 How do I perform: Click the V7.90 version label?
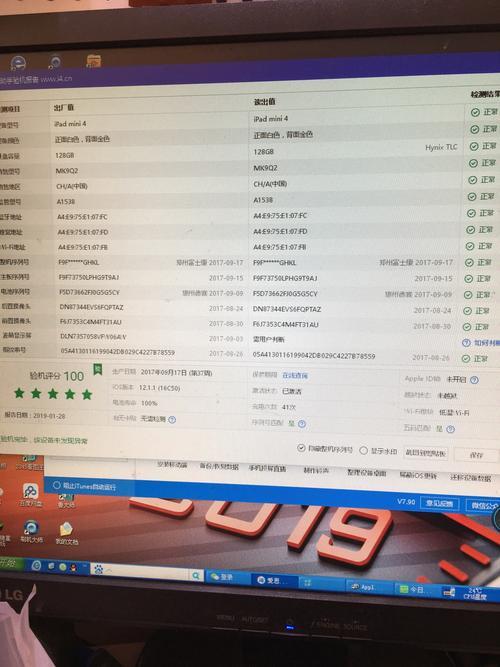pos(406,502)
